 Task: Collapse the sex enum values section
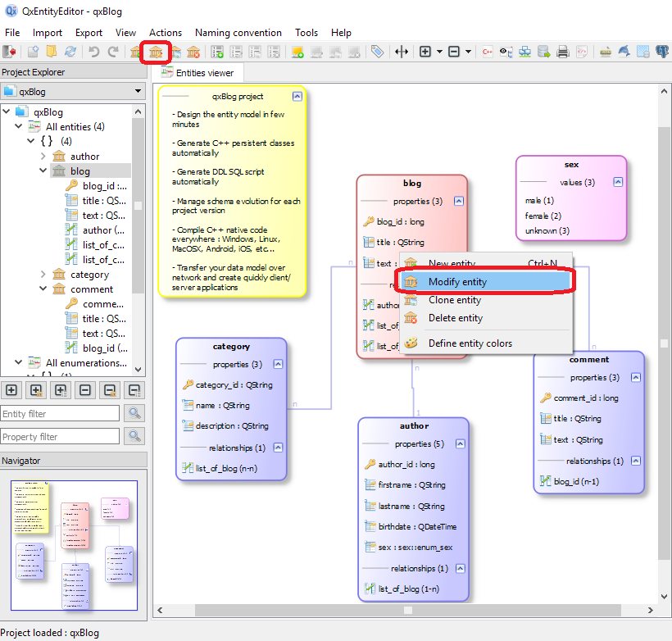[x=618, y=182]
